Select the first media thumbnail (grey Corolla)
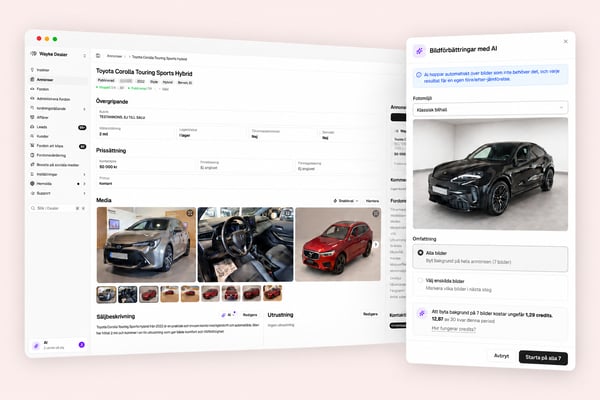 pyautogui.click(x=106, y=294)
